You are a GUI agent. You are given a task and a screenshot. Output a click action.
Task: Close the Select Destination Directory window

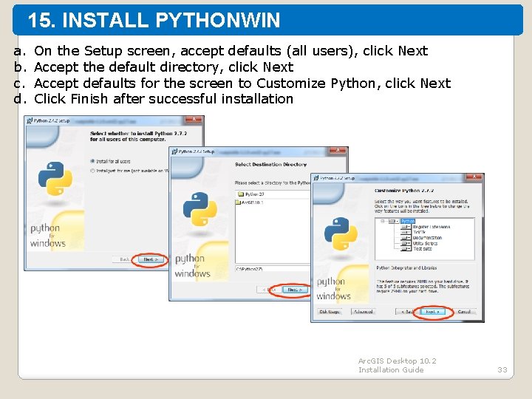click(x=338, y=150)
